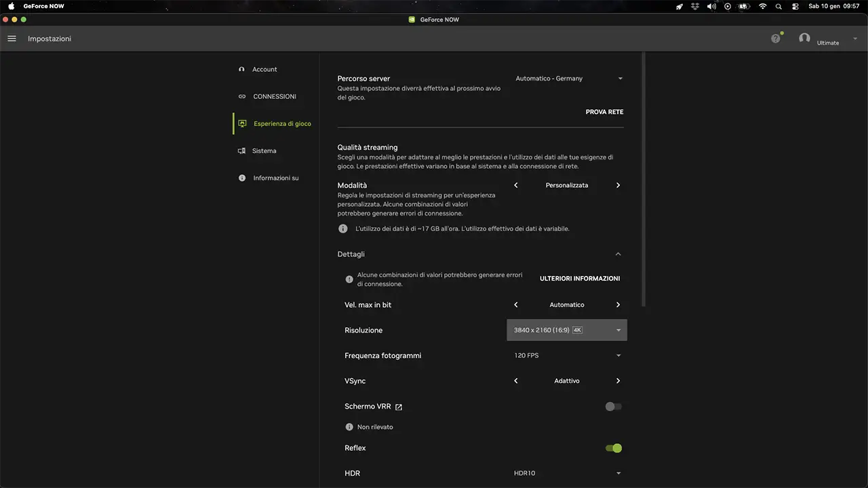Click GeForce NOW in the macOS menu bar
Viewport: 868px width, 488px height.
pyautogui.click(x=43, y=6)
